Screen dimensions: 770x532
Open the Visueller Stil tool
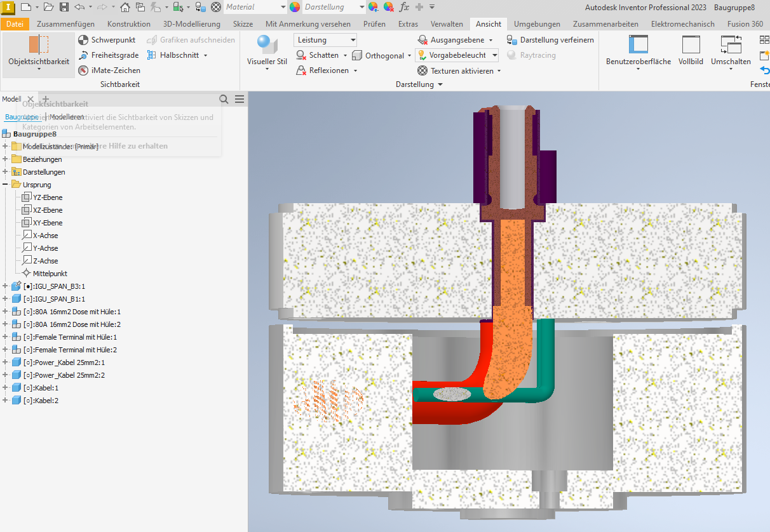pos(267,52)
